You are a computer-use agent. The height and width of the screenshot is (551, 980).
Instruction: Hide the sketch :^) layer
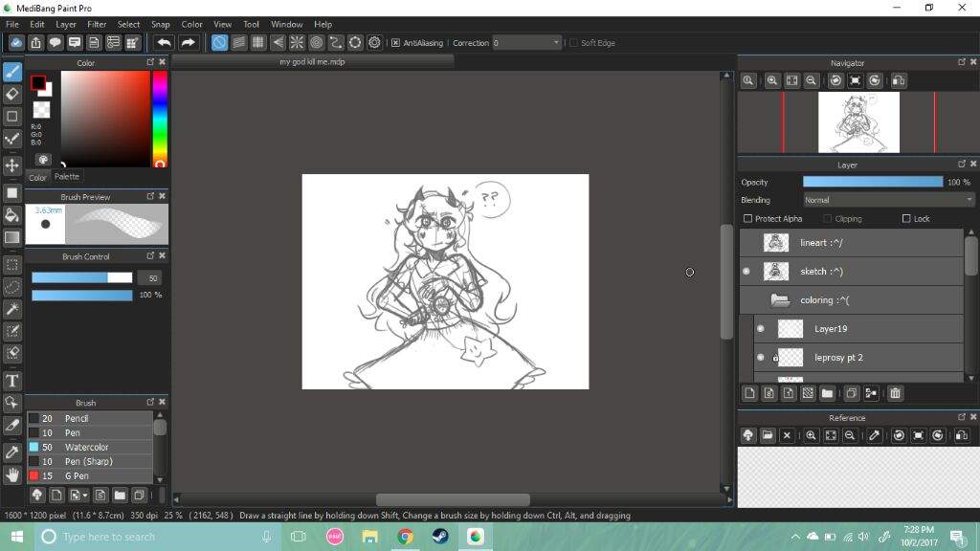(x=746, y=271)
